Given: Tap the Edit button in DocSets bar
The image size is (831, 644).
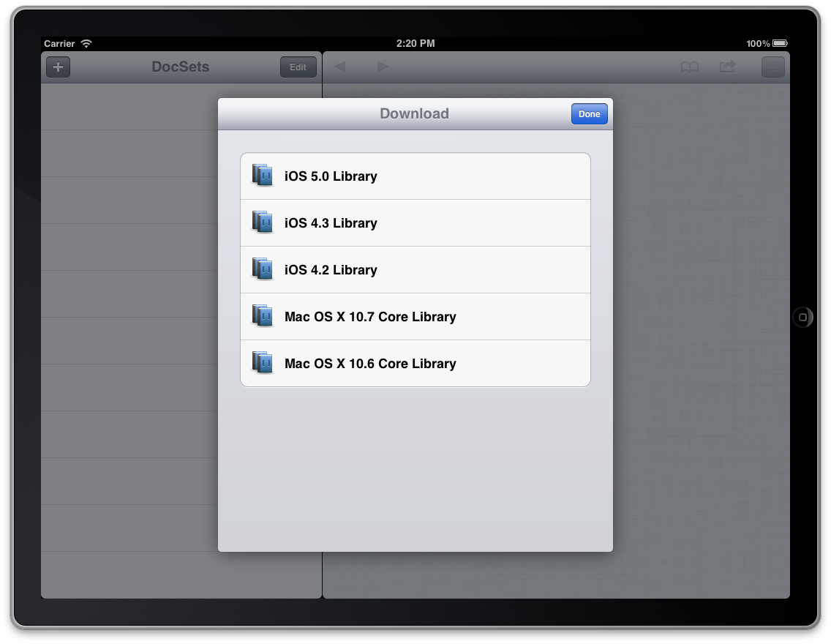Looking at the screenshot, I should point(298,67).
